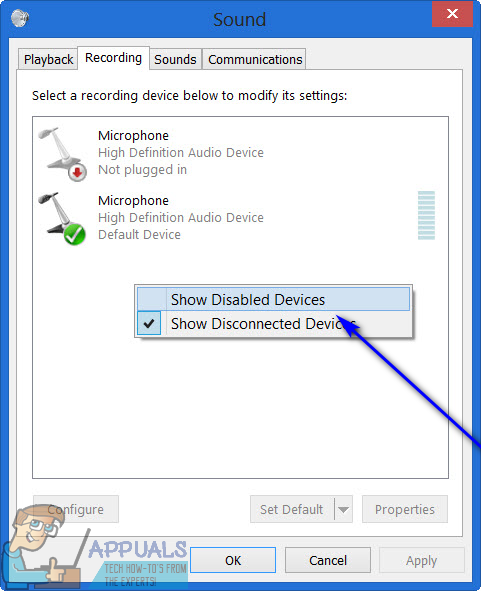Click the green checkmark badge on default microphone
Image resolution: width=481 pixels, height=591 pixels.
75,234
